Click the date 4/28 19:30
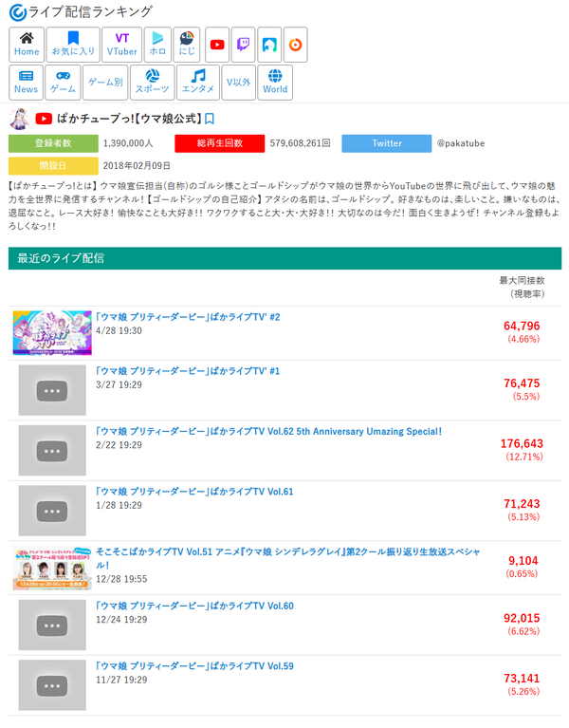 coord(119,331)
